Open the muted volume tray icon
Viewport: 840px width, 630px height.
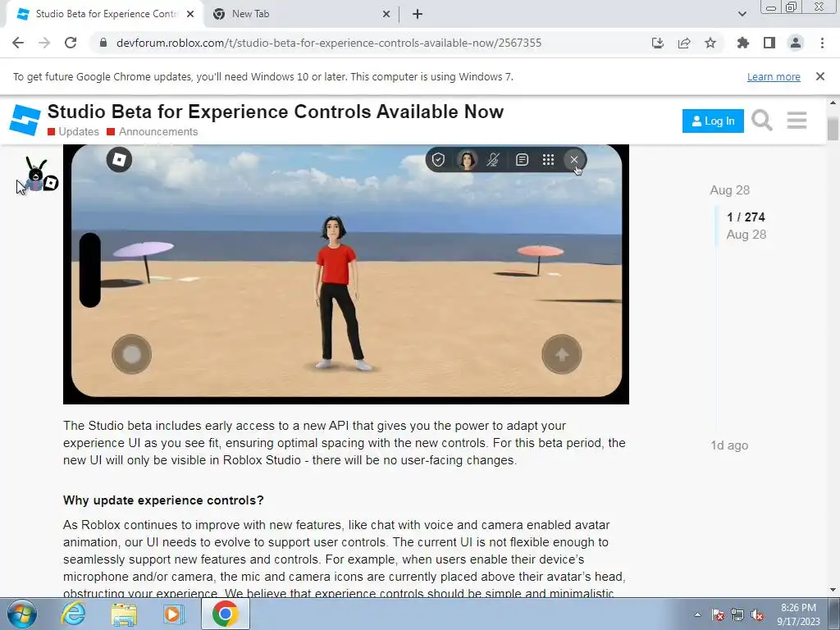[757, 614]
